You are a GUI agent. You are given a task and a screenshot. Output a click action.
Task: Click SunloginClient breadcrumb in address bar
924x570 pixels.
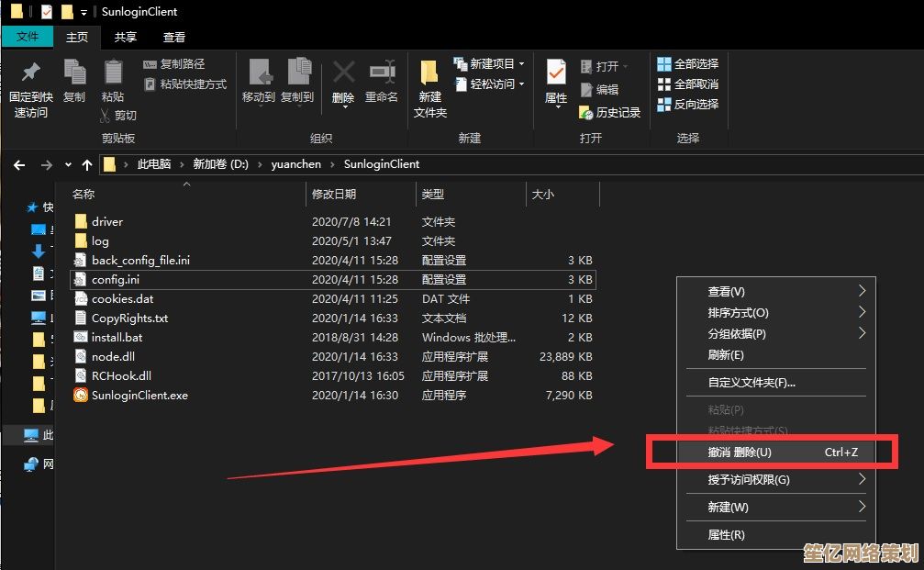click(x=382, y=164)
